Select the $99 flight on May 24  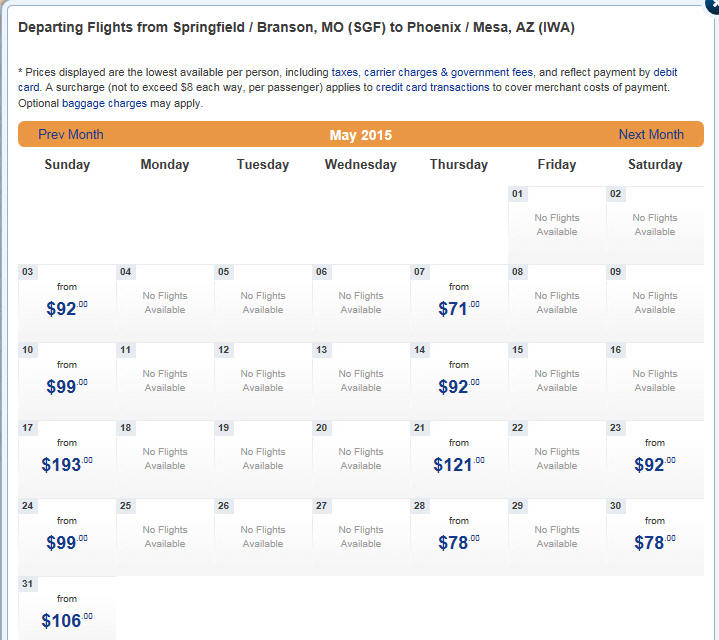point(66,542)
